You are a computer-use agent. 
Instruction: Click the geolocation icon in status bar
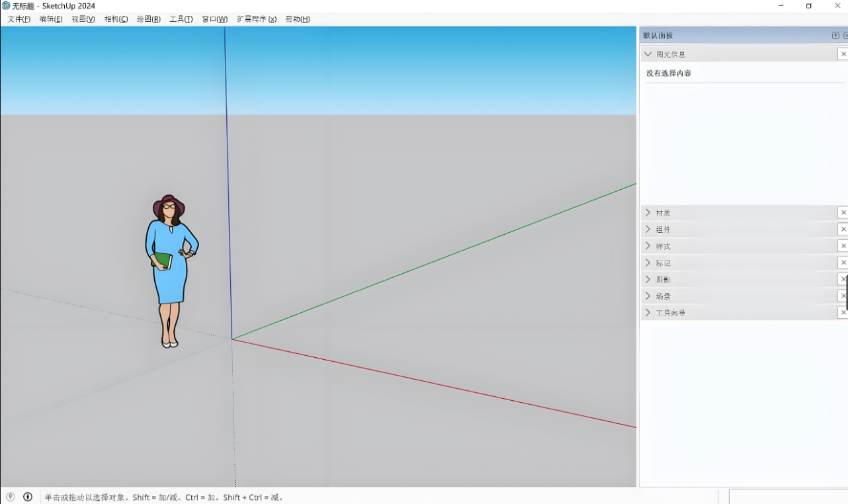pos(10,497)
